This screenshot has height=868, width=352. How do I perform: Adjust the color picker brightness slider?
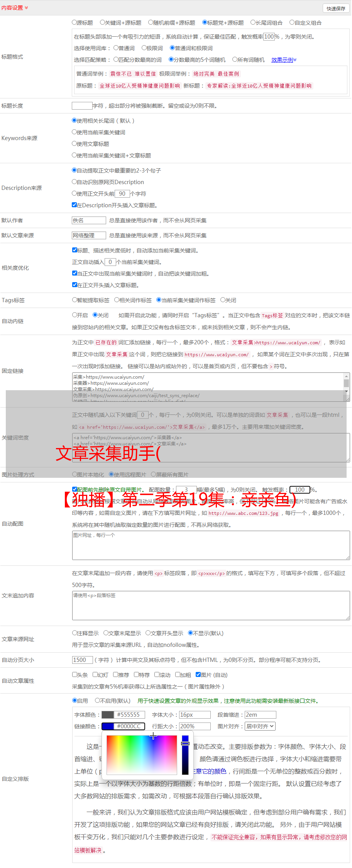tap(185, 755)
